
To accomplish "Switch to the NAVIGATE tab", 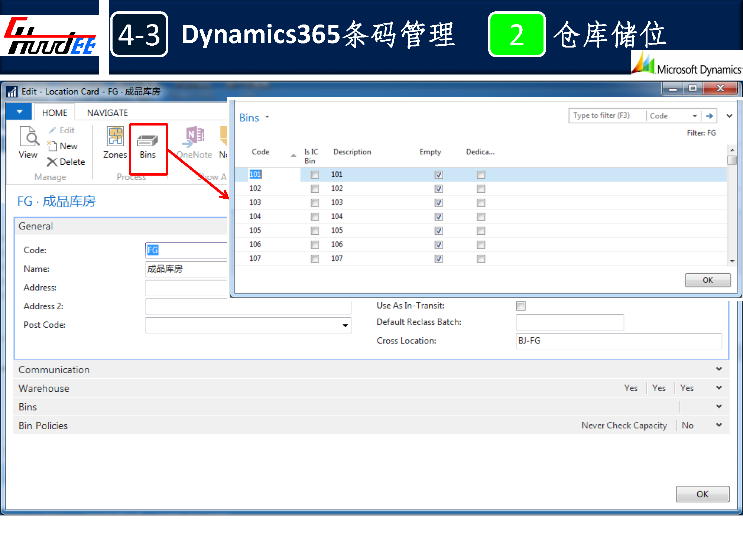I will tap(107, 113).
